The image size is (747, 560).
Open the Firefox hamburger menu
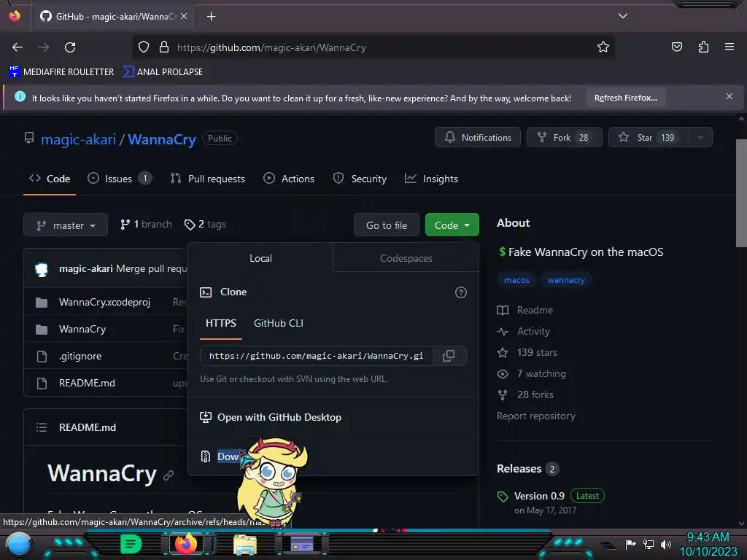(x=729, y=47)
